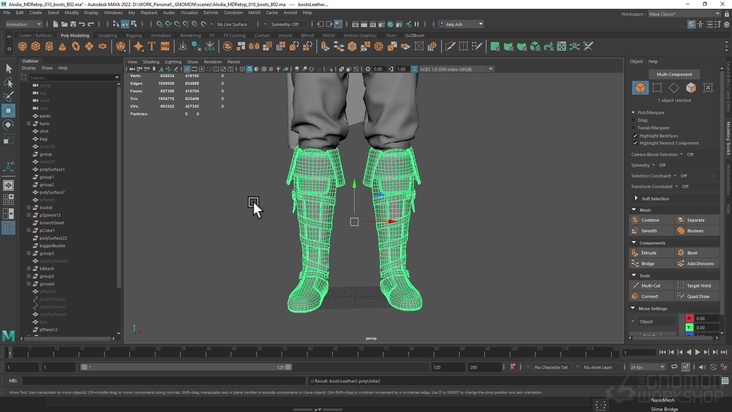Create a polygon cylinder from the shelf
Image resolution: width=732 pixels, height=412 pixels.
pyautogui.click(x=49, y=46)
